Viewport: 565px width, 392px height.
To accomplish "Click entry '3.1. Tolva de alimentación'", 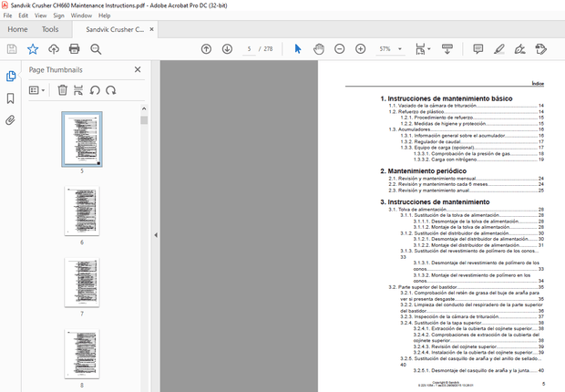I will coord(417,210).
